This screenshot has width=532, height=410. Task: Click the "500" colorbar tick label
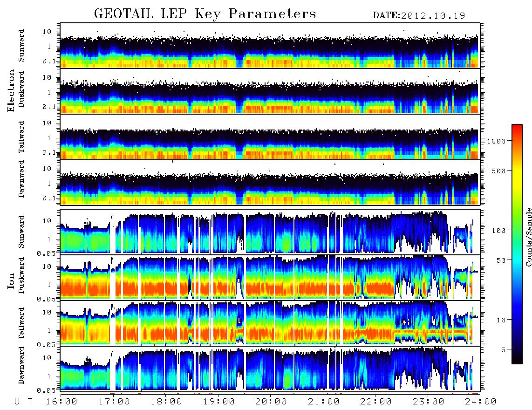(498, 171)
